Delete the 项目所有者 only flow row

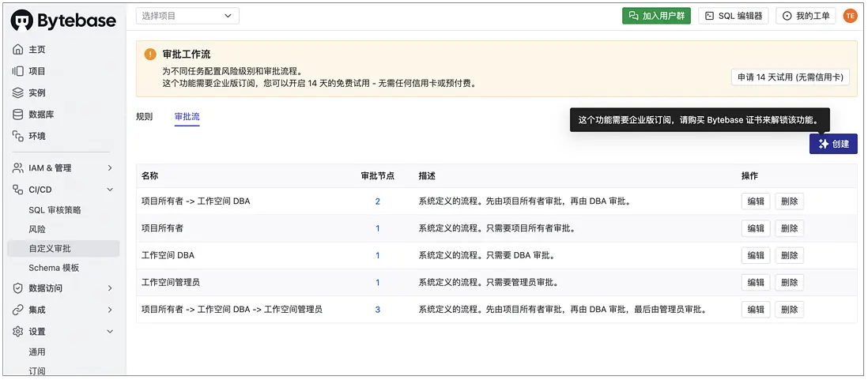790,228
